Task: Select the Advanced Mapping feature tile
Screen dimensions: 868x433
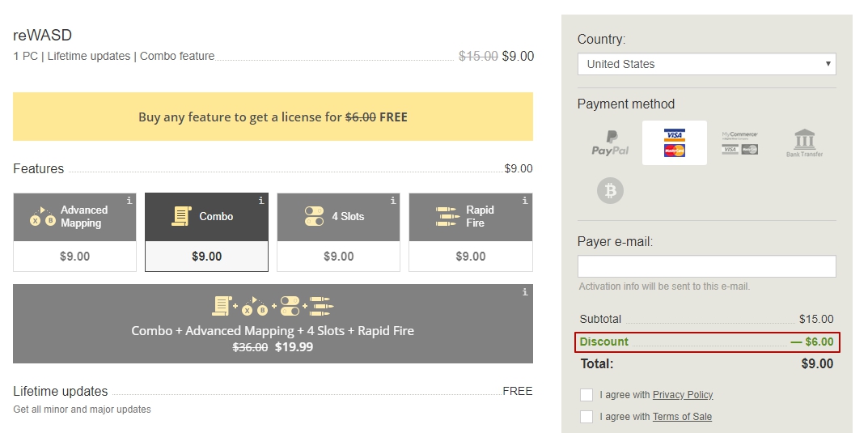Action: (x=74, y=231)
